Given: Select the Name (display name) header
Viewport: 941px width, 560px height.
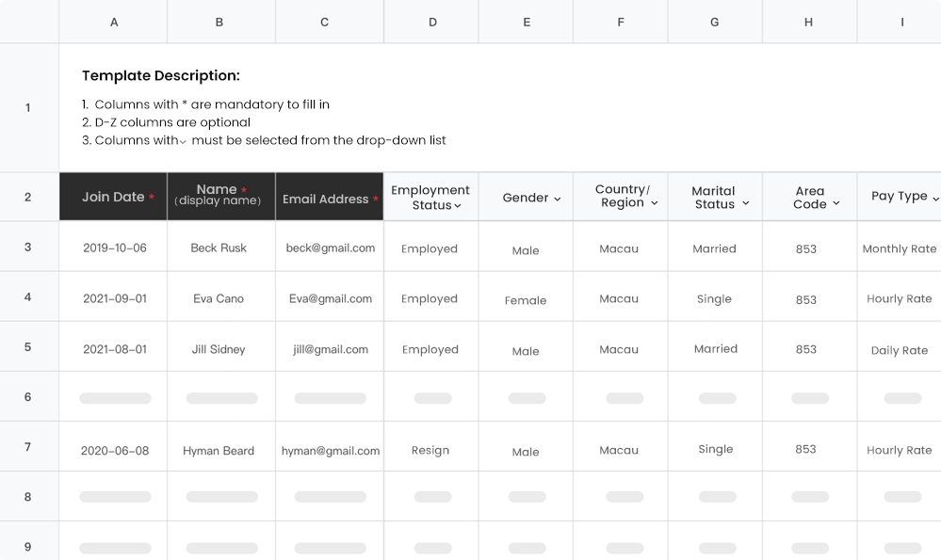Looking at the screenshot, I should pos(220,197).
